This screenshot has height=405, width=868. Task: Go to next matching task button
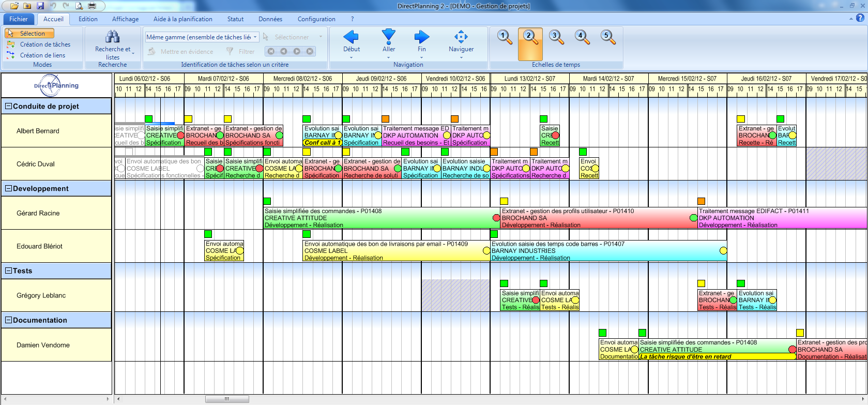tap(297, 51)
